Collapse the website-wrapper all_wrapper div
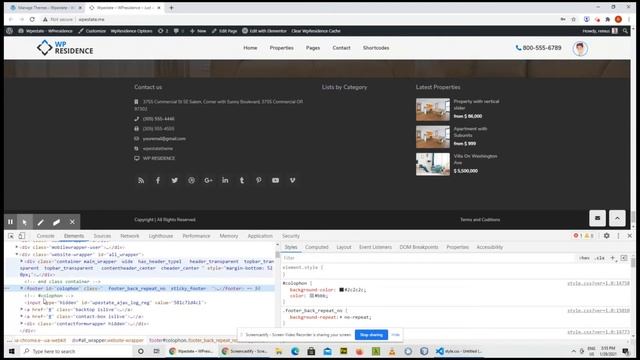Image resolution: width=640 pixels, height=360 pixels. [17, 254]
